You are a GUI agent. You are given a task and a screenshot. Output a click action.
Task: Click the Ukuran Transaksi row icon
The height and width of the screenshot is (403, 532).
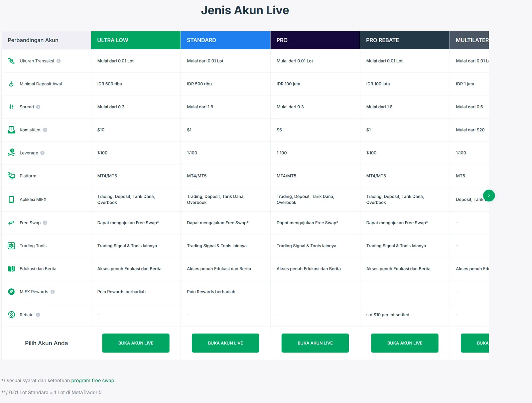point(11,61)
